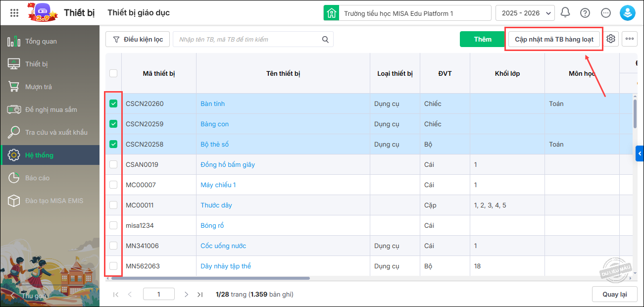The height and width of the screenshot is (307, 644).
Task: Click the horizontal table scrollbar
Action: tap(208, 278)
